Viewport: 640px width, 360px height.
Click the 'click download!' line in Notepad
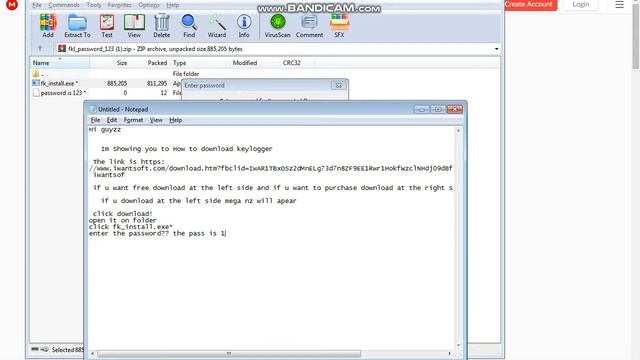[x=122, y=213]
